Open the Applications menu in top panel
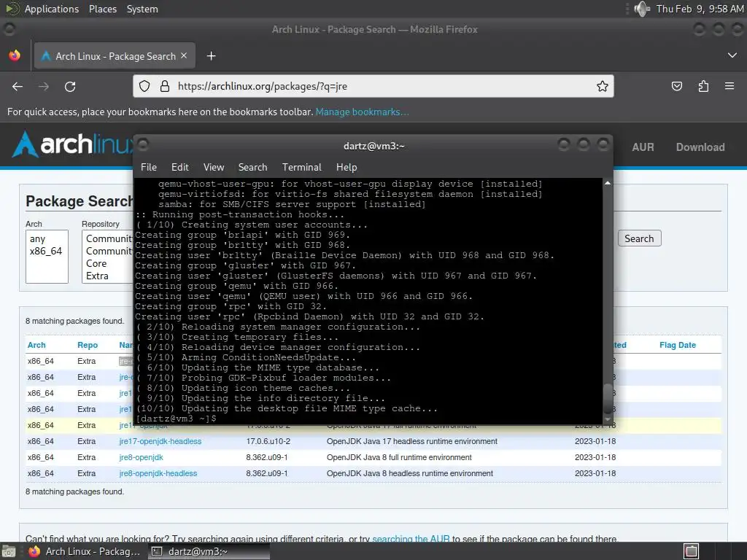Image resolution: width=747 pixels, height=560 pixels. point(52,9)
